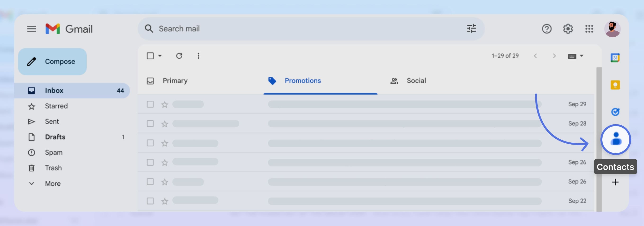Refresh the inbox
Viewport: 644px width, 226px height.
point(179,56)
